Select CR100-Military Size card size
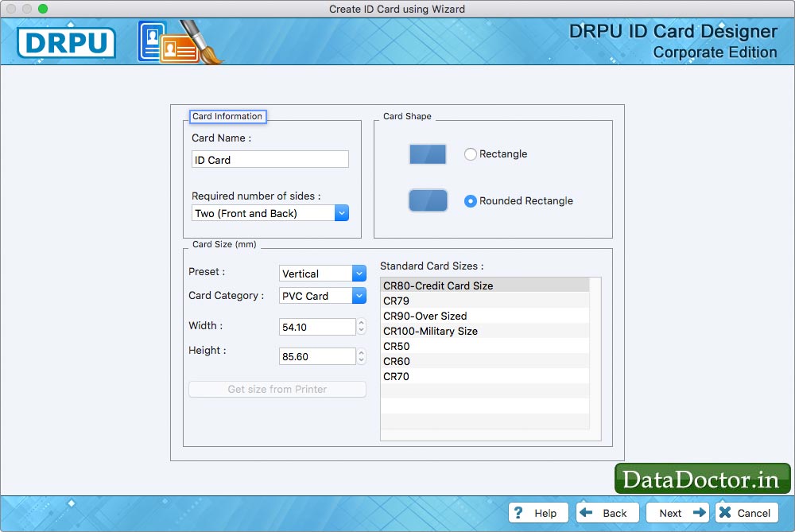 pos(485,331)
